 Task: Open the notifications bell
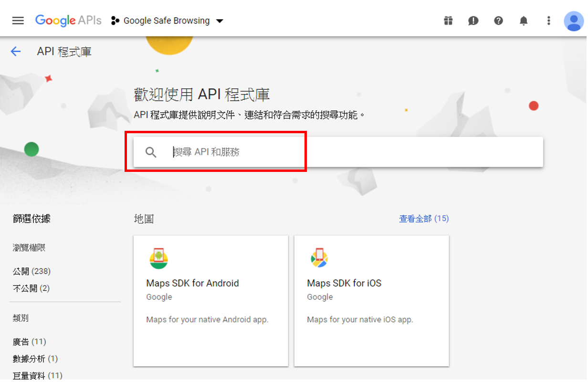(x=524, y=21)
